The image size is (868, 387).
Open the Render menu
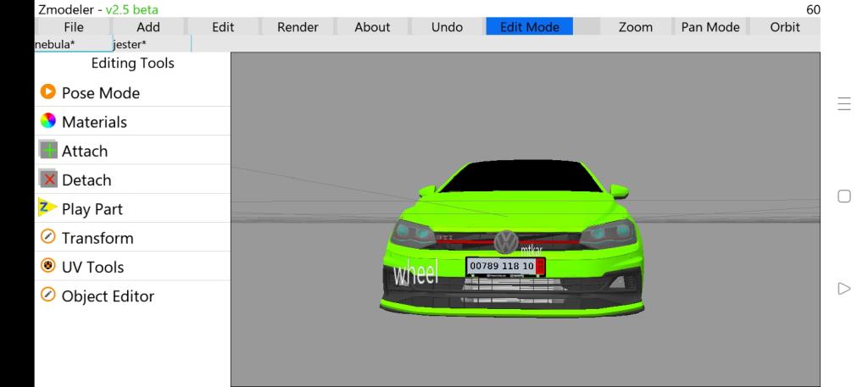298,26
